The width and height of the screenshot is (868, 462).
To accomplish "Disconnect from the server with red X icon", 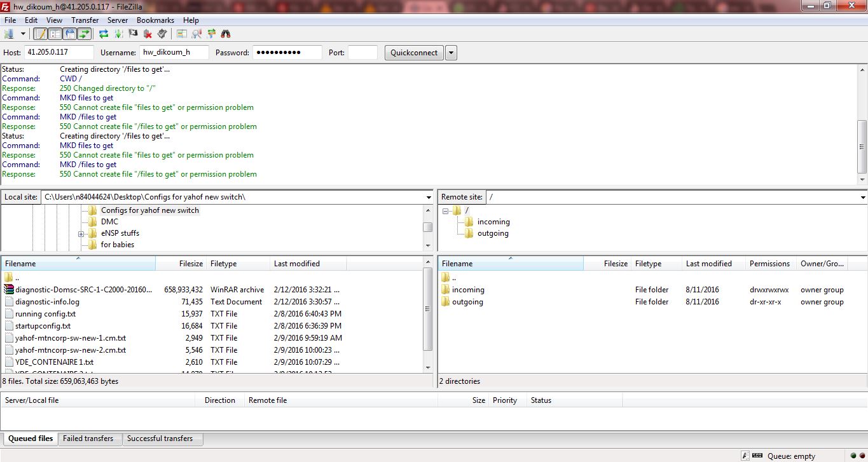I will (148, 34).
